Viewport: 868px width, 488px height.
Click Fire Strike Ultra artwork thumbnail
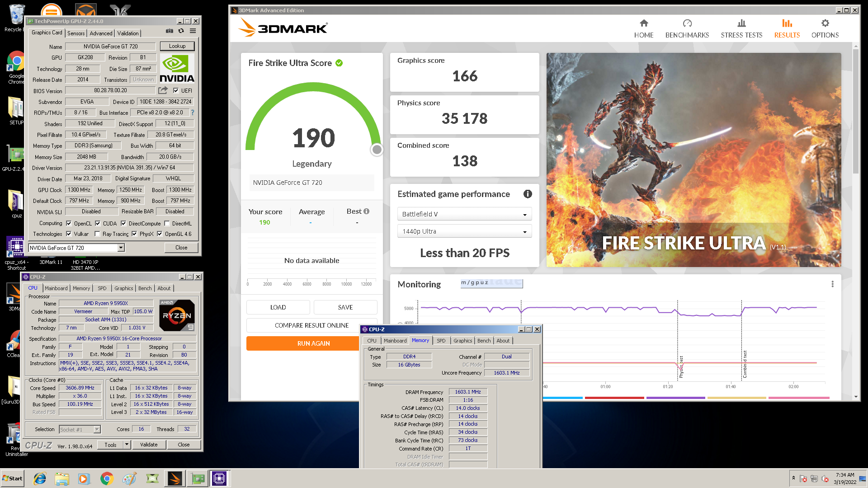tap(694, 160)
